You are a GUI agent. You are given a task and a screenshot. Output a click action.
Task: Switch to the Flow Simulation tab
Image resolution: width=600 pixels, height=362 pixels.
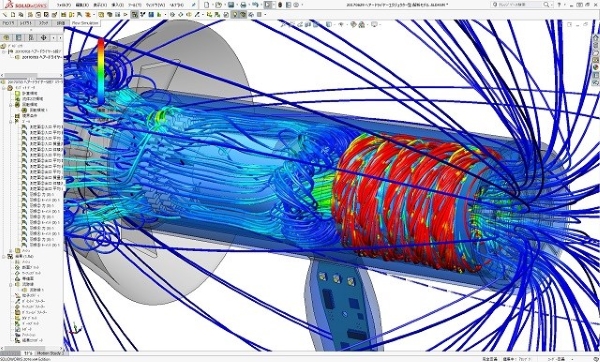[x=85, y=23]
